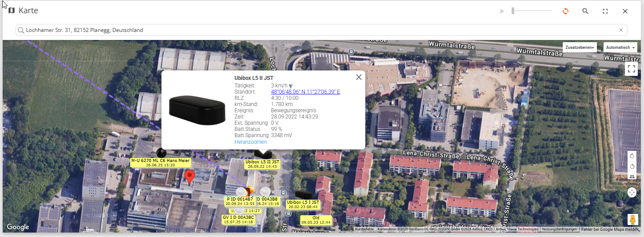Open the Nutzungsbedingungen link

click(x=560, y=229)
